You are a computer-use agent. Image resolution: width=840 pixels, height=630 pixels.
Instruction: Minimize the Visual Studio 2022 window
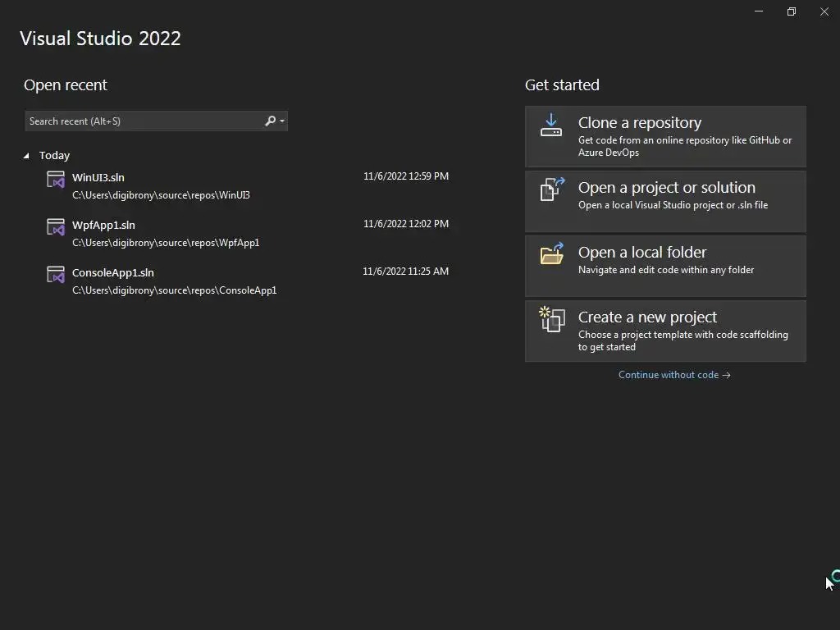pyautogui.click(x=759, y=11)
